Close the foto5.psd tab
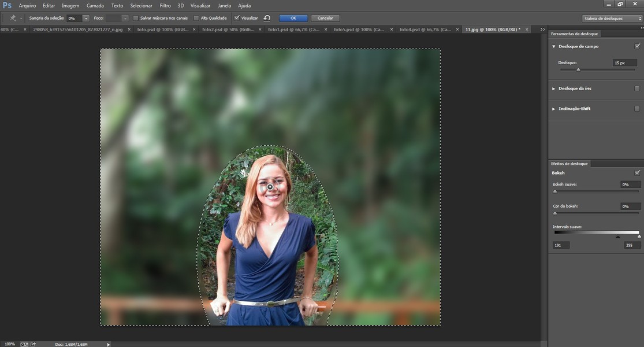Viewport: 644px width, 347px height. point(392,29)
